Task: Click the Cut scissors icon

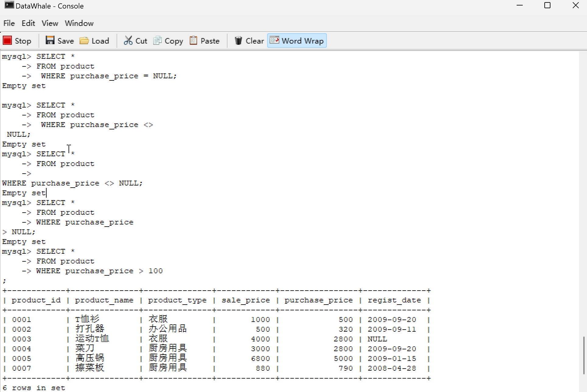Action: (128, 41)
